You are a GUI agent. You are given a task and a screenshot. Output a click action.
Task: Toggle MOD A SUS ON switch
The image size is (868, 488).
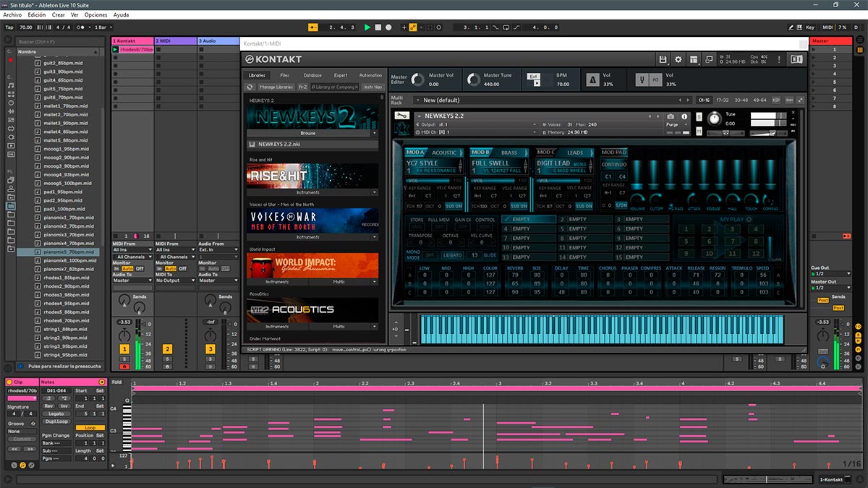454,206
